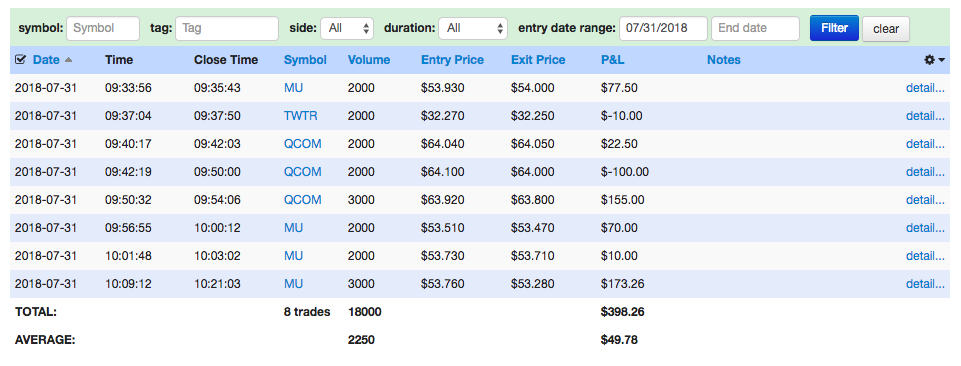Click the '8 trades' total count

point(307,312)
